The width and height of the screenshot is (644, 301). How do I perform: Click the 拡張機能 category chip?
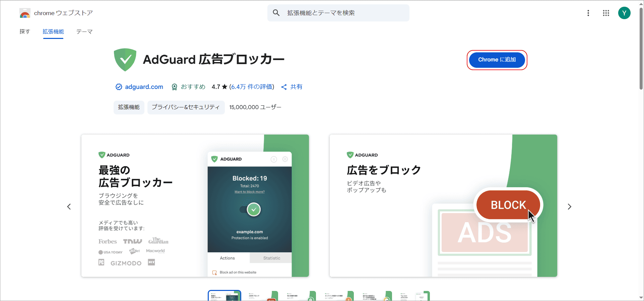pos(129,107)
